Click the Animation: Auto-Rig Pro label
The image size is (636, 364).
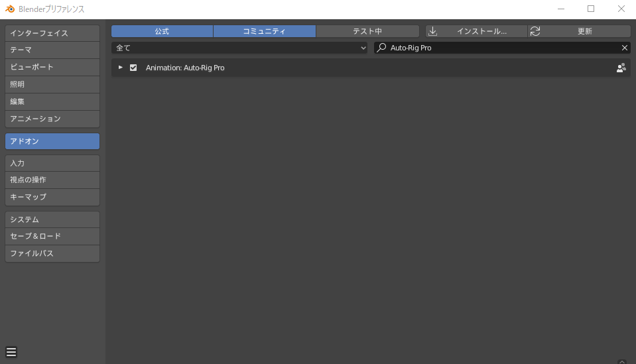coord(185,68)
